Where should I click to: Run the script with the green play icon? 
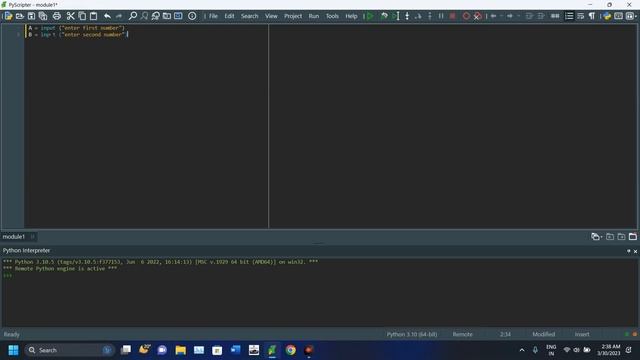pyautogui.click(x=370, y=16)
